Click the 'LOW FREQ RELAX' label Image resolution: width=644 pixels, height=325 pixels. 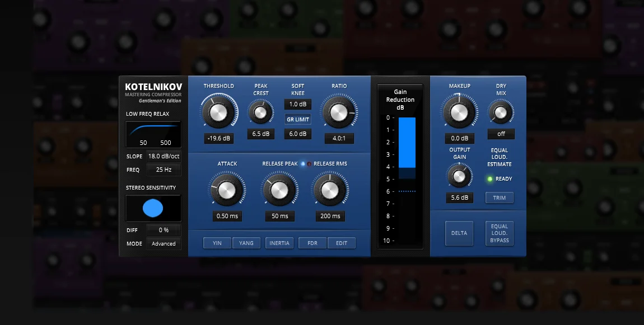[x=147, y=114]
